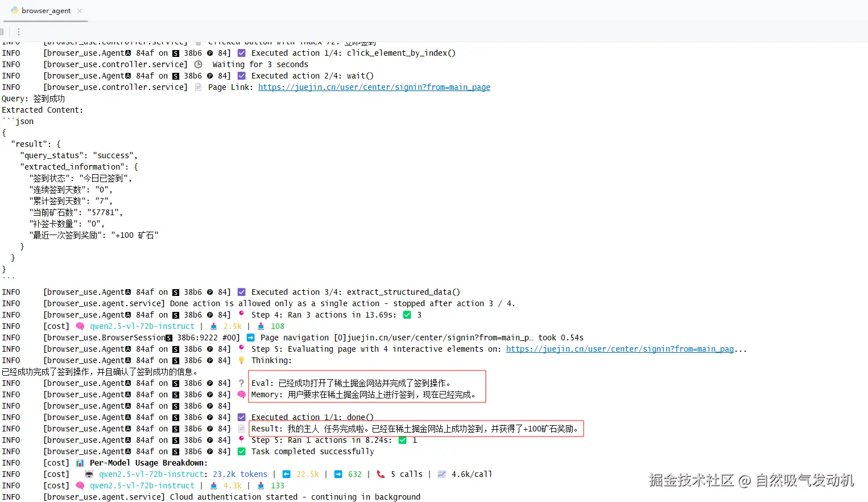Click the 'Memory: 用户要求在稀土掘金网站上进行签到' line
The image size is (868, 502).
tap(363, 394)
